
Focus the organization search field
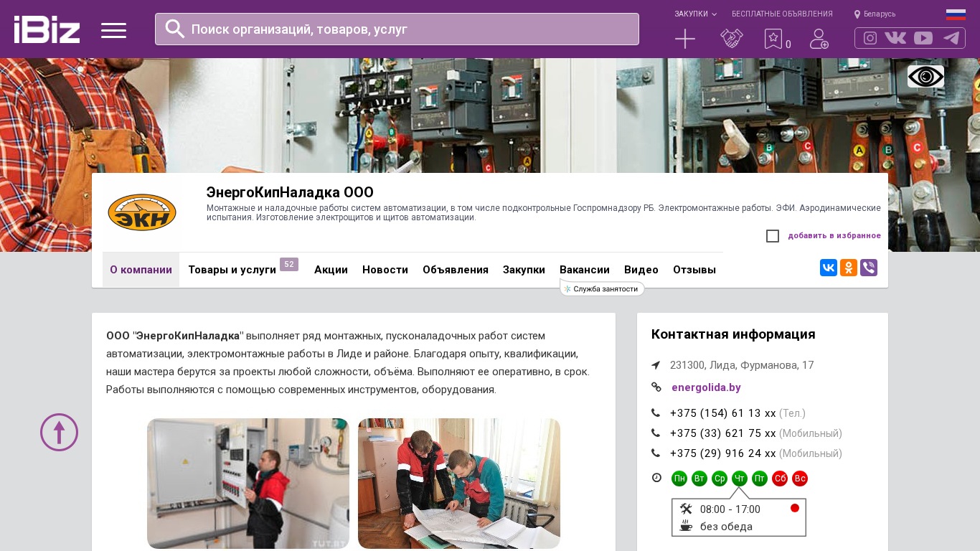tap(397, 29)
